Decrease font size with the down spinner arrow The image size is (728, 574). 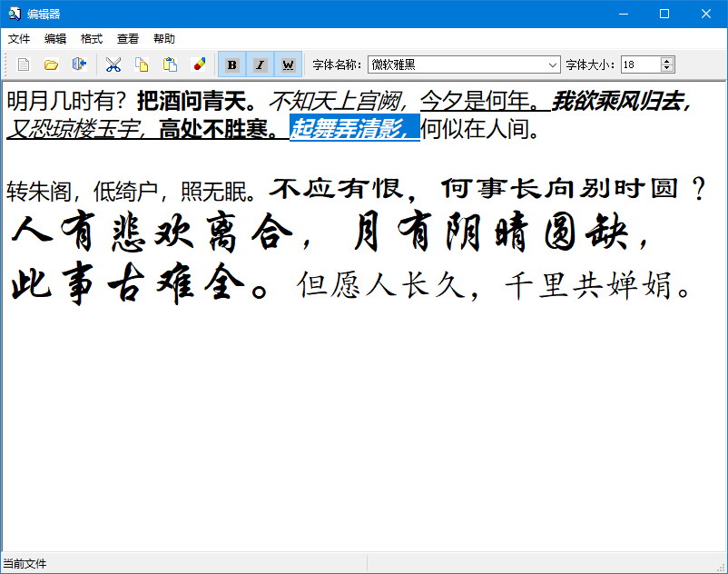(x=667, y=68)
